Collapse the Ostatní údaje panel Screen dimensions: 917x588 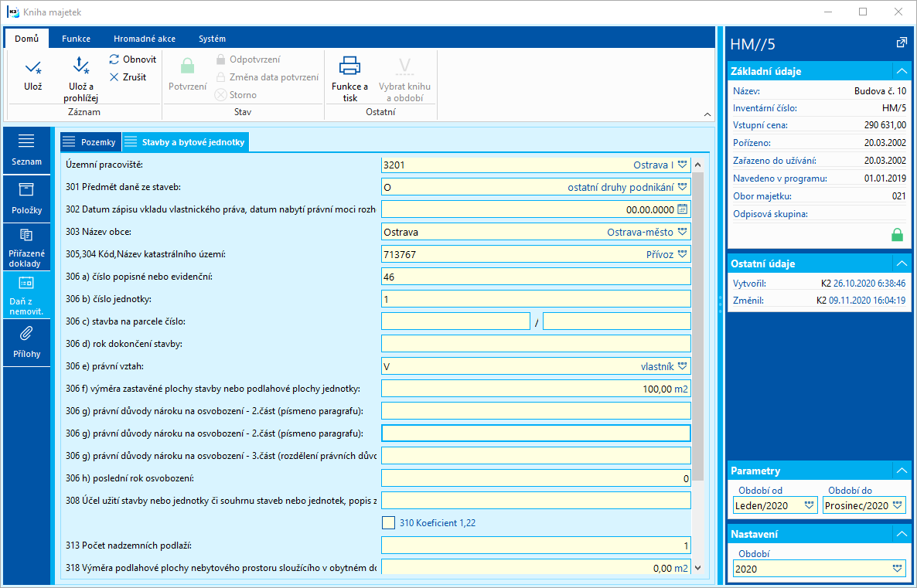[902, 263]
